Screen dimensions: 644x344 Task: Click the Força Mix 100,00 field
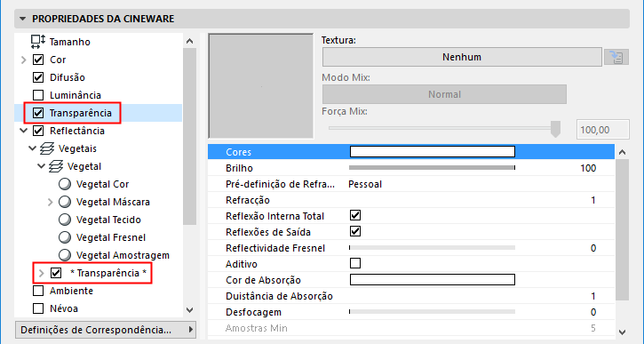[603, 130]
